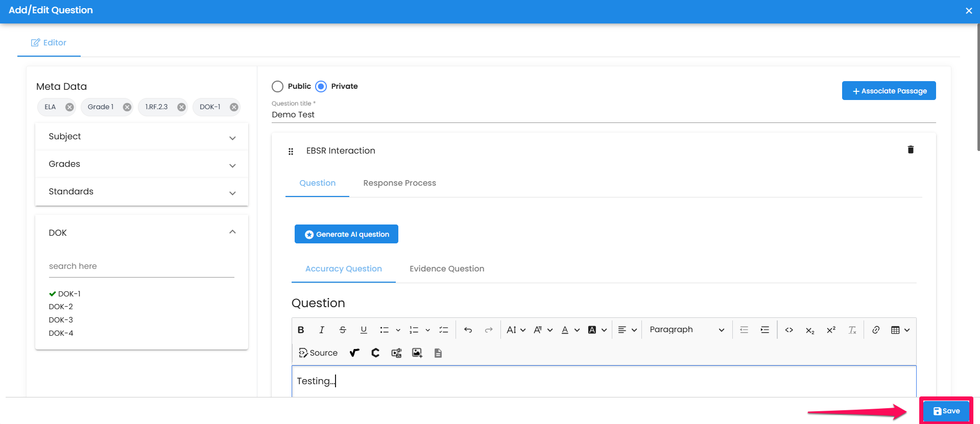Delete the EBSR Interaction using the trash icon

910,149
